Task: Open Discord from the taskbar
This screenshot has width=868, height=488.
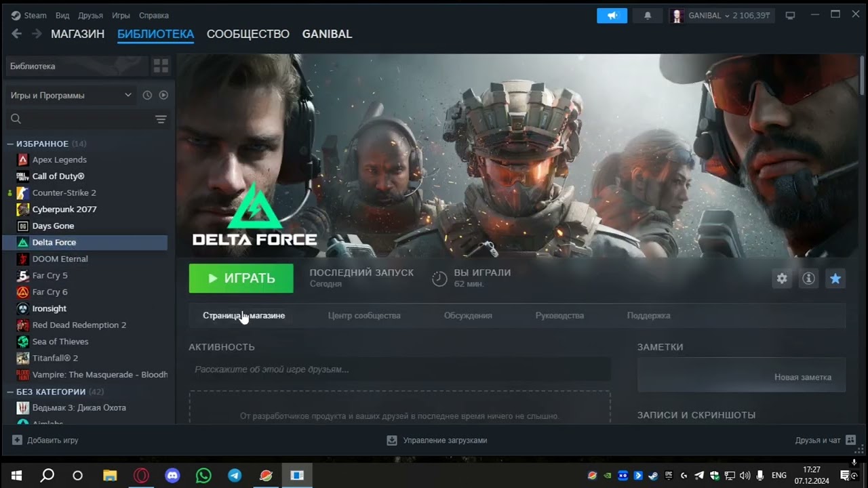Action: (x=172, y=476)
